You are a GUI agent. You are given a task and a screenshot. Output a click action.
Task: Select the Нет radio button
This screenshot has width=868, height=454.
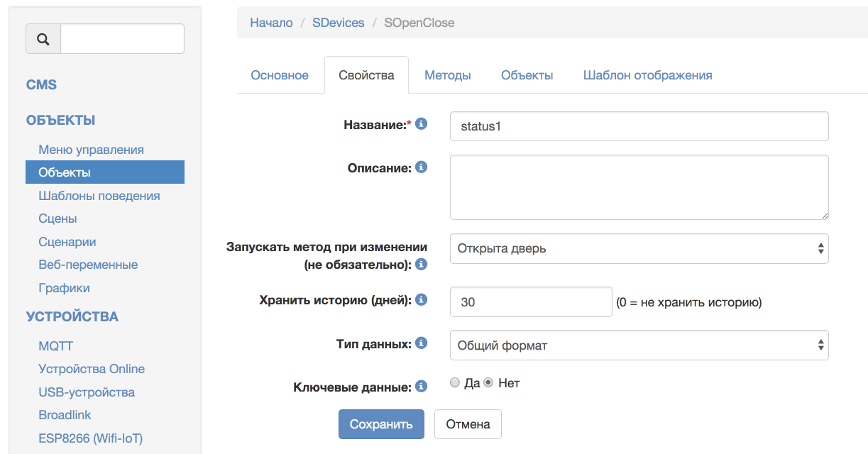(x=488, y=383)
